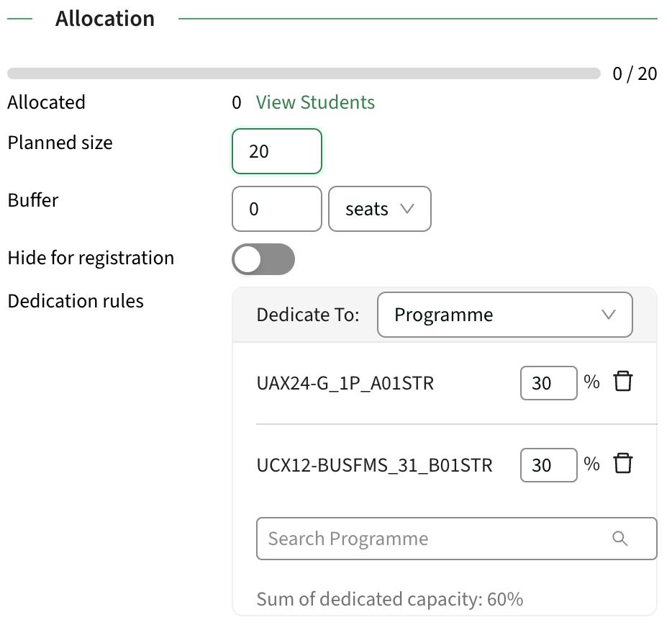Click the UCX12-BUSFMS_31_B01STR programme name
The width and height of the screenshot is (672, 625).
[375, 465]
